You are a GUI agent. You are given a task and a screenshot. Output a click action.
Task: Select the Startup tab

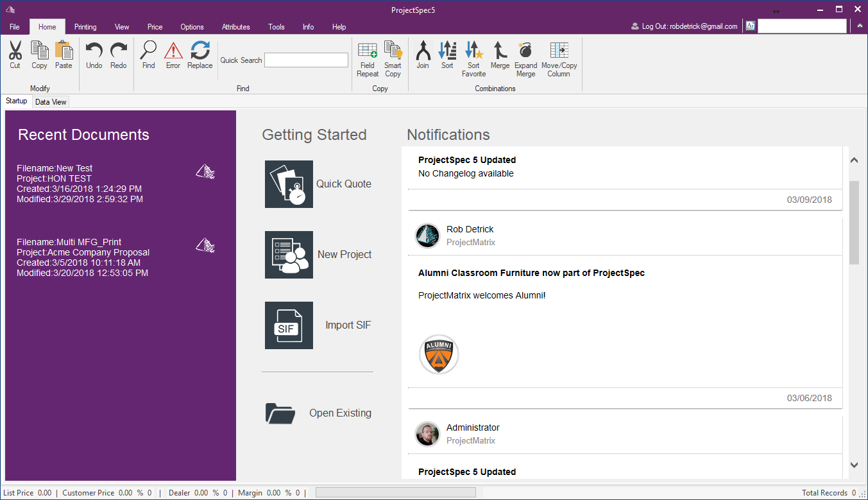(x=17, y=101)
